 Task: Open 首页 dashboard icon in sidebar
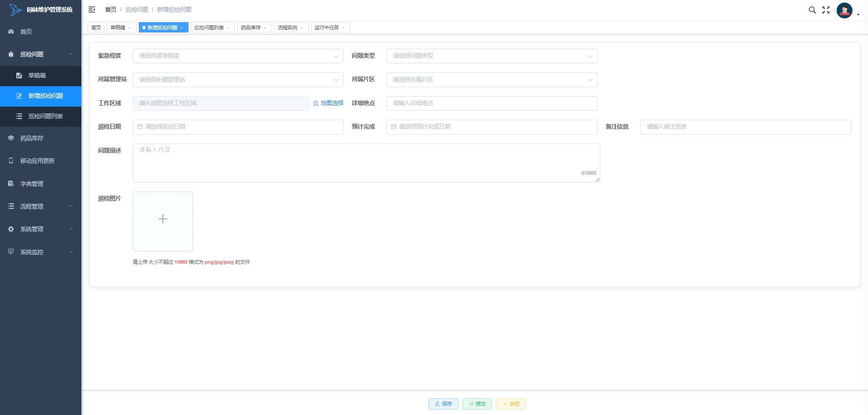pos(11,32)
